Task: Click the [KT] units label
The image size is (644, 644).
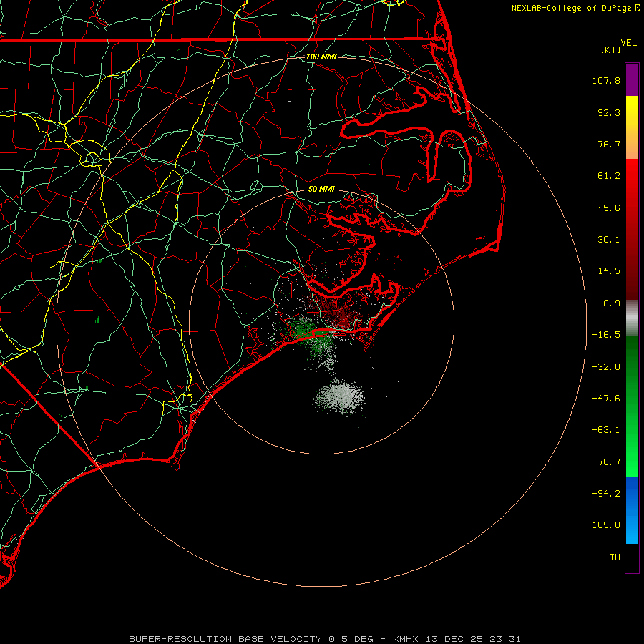Action: (x=611, y=49)
